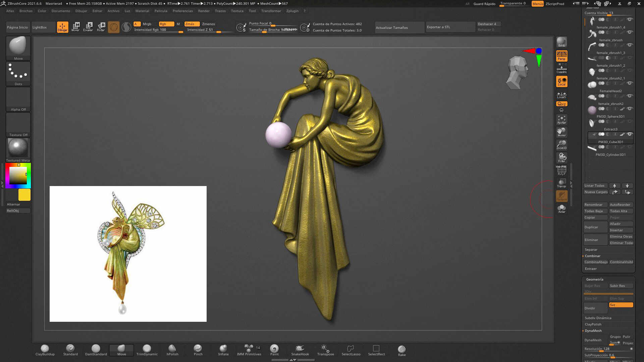644x362 pixels.
Task: Expand the Geometría section
Action: click(594, 280)
